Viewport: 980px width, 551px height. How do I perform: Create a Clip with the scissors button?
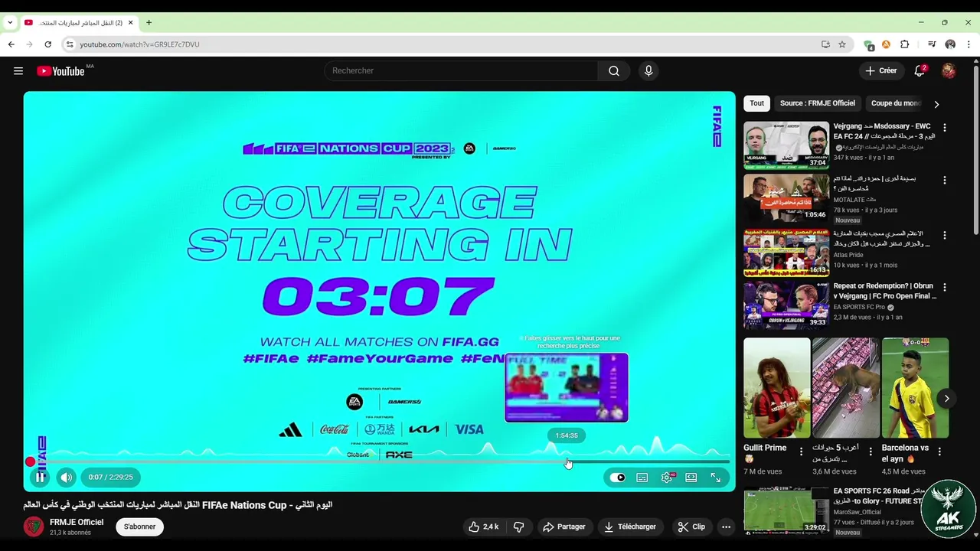point(691,527)
